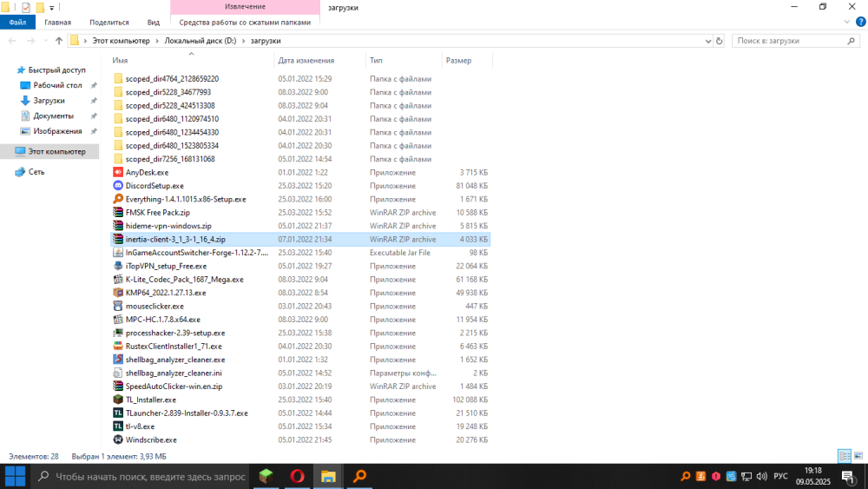Click the K-Lite_Codec_Pack installer icon
Image resolution: width=868 pixels, height=489 pixels.
point(118,279)
